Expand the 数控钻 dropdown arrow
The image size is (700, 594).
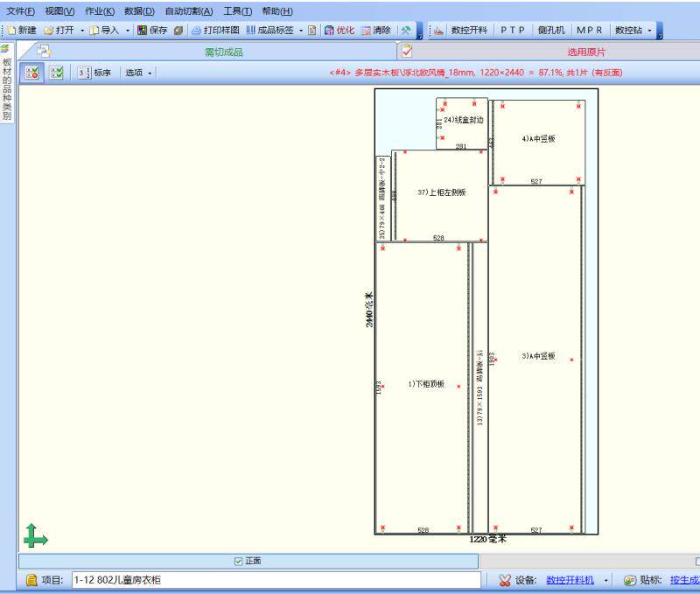click(649, 31)
